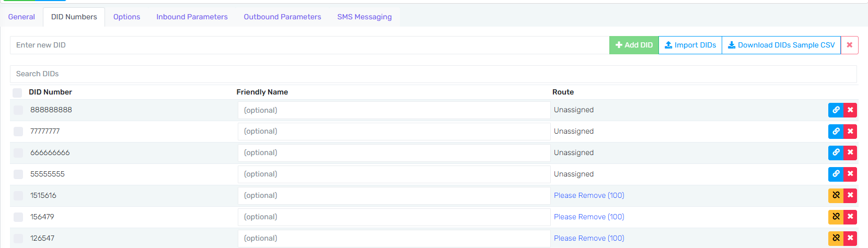
Task: Edit friendly name for DID 77777777
Action: 394,132
